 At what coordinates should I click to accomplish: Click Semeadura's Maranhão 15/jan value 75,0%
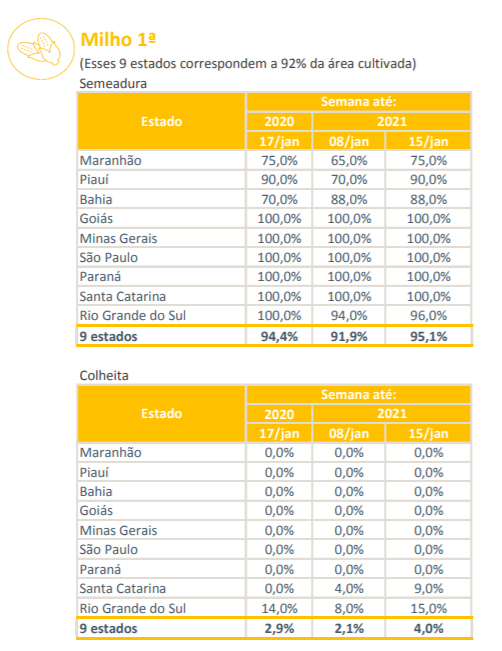tap(429, 160)
